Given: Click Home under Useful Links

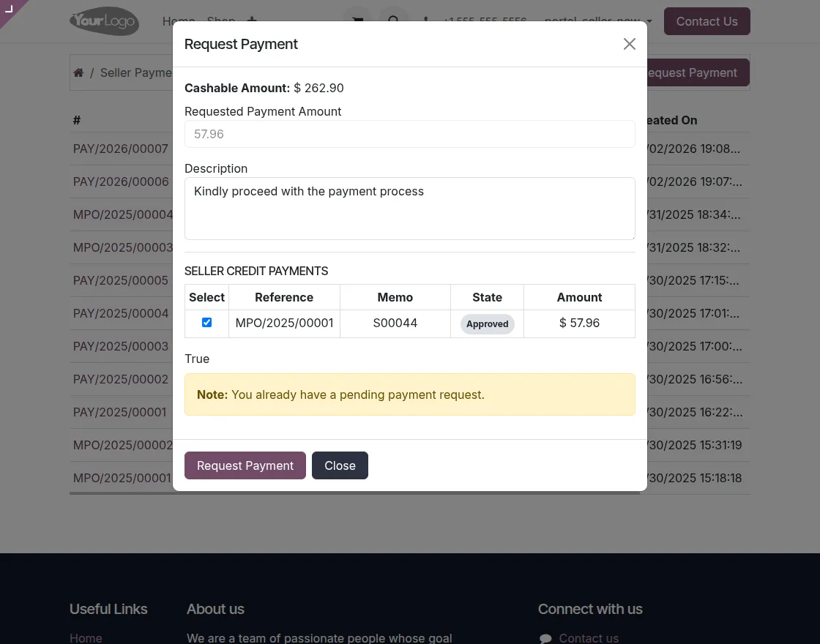Looking at the screenshot, I should [x=86, y=638].
